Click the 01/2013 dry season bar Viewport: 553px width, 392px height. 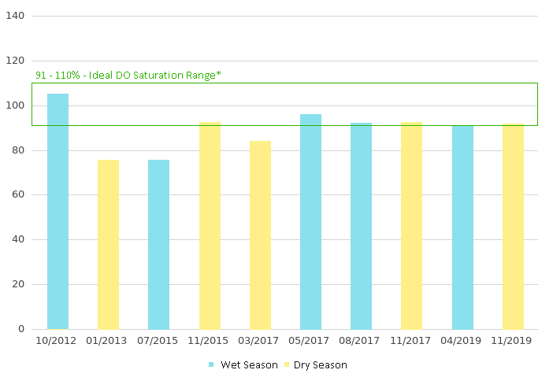coord(108,244)
